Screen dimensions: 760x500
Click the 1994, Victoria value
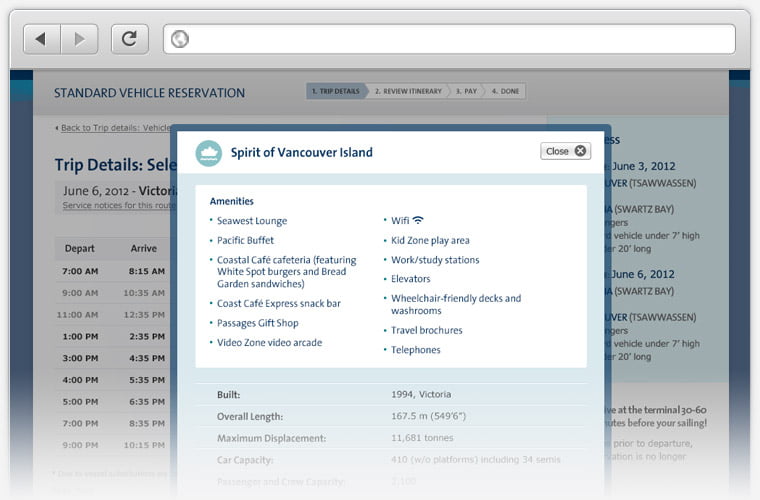point(421,394)
